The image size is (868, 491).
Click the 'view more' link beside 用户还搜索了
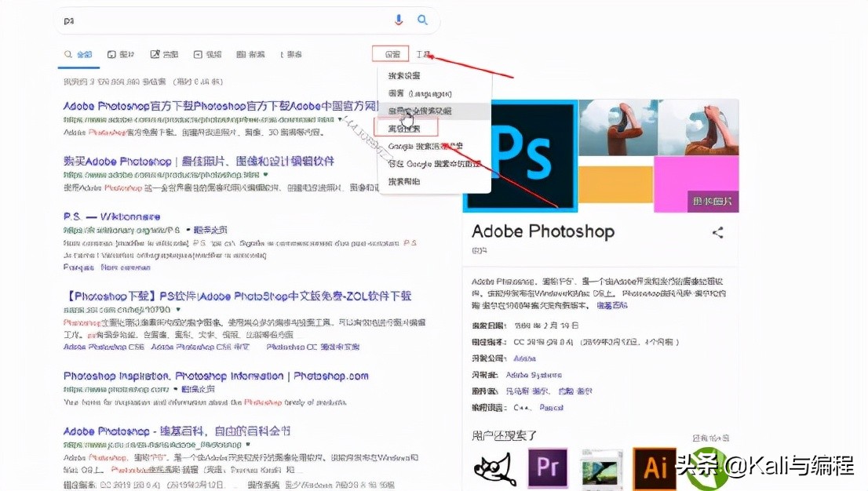coord(710,438)
